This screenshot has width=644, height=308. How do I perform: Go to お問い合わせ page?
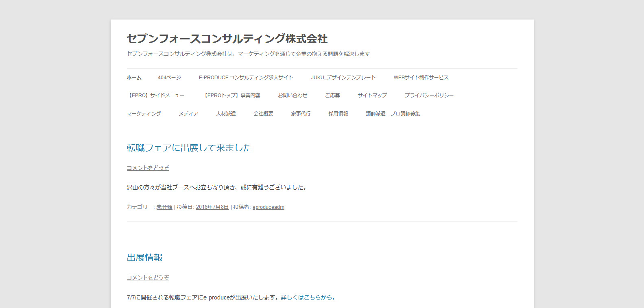[293, 95]
